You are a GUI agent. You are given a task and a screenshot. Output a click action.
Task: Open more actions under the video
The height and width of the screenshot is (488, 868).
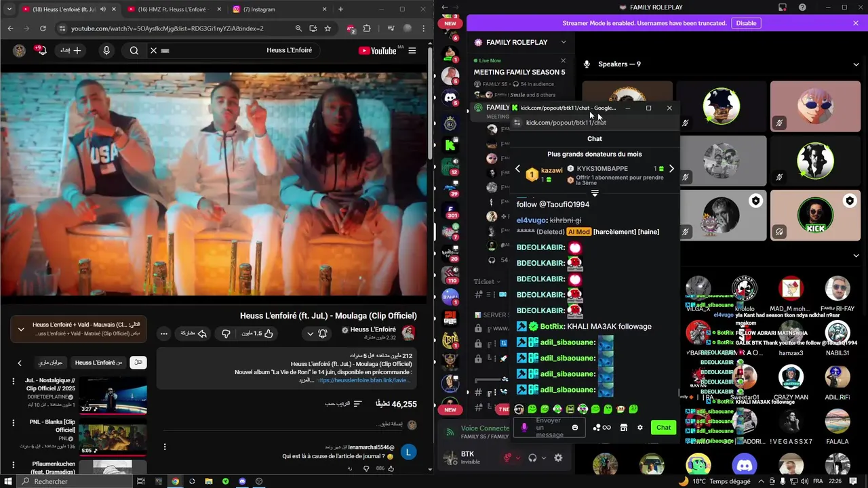(x=163, y=333)
